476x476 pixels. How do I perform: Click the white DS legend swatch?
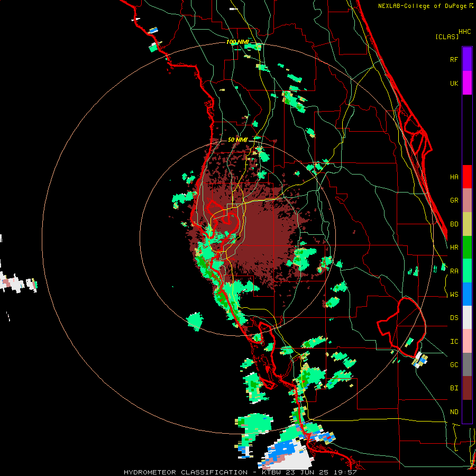tap(467, 317)
